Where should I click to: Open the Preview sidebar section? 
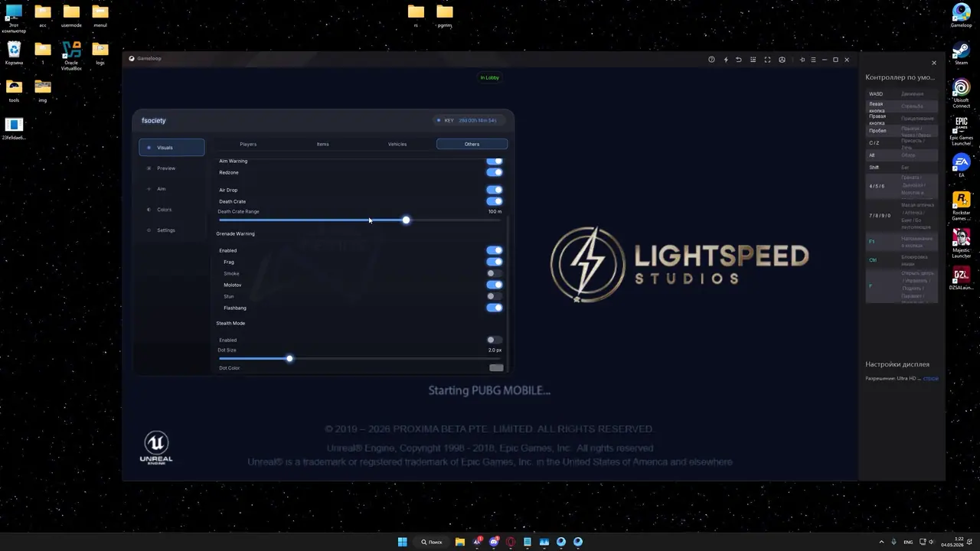click(x=171, y=168)
